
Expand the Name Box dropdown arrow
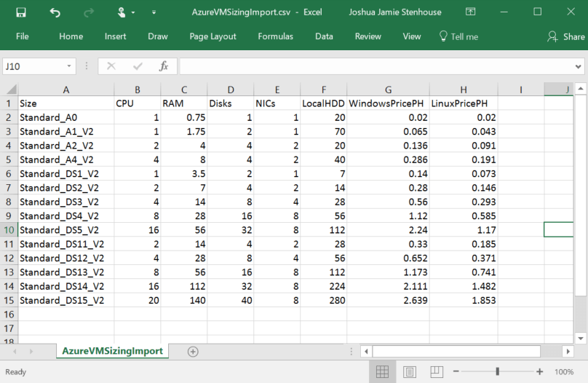click(x=69, y=66)
